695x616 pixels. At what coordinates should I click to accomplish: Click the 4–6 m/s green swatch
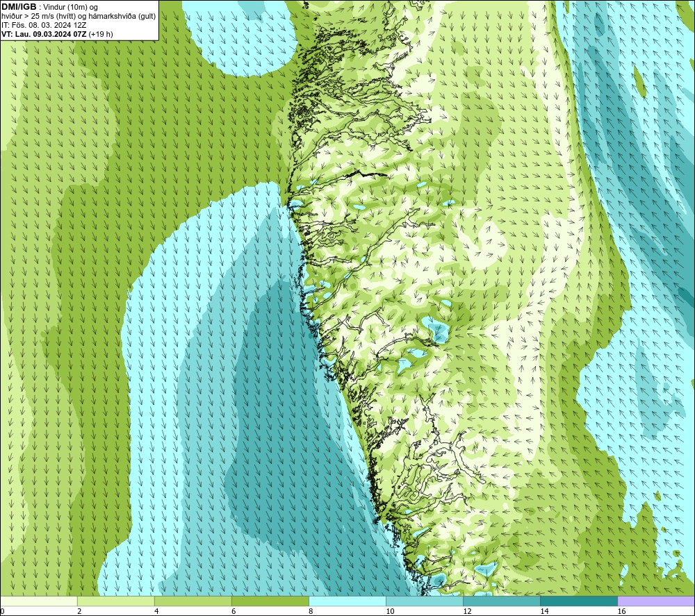click(x=193, y=601)
